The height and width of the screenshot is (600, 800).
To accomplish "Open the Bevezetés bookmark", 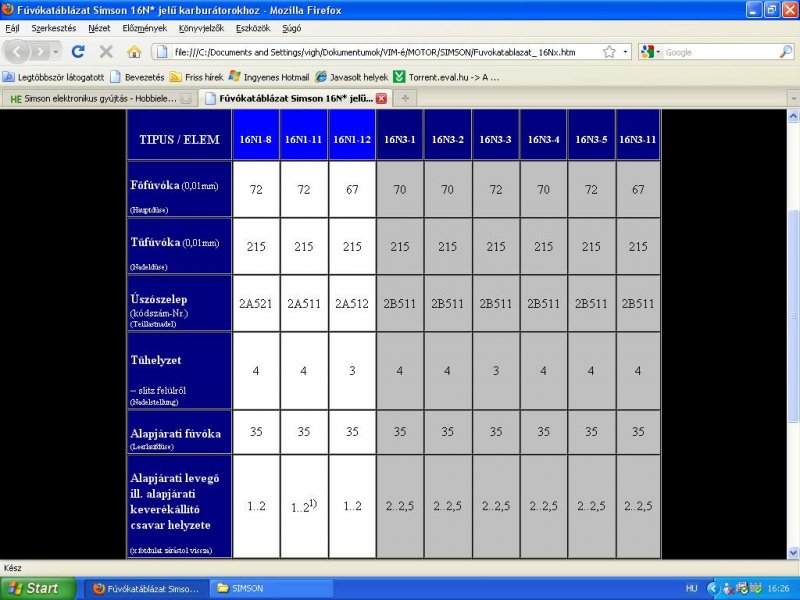I will click(x=138, y=77).
